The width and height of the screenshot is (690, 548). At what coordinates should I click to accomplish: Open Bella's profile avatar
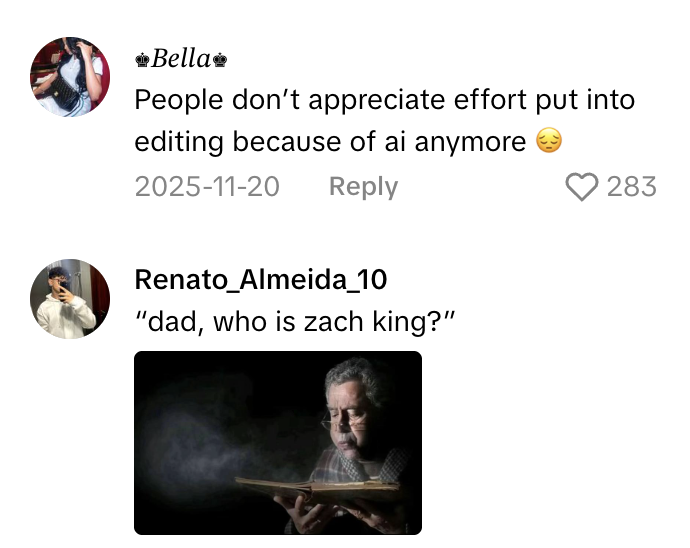(x=70, y=77)
